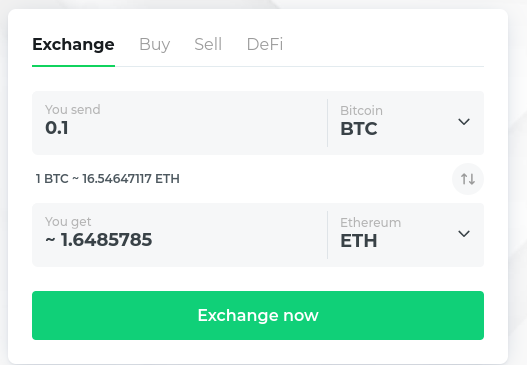Focus the You send amount field
The height and width of the screenshot is (365, 527).
click(x=180, y=123)
